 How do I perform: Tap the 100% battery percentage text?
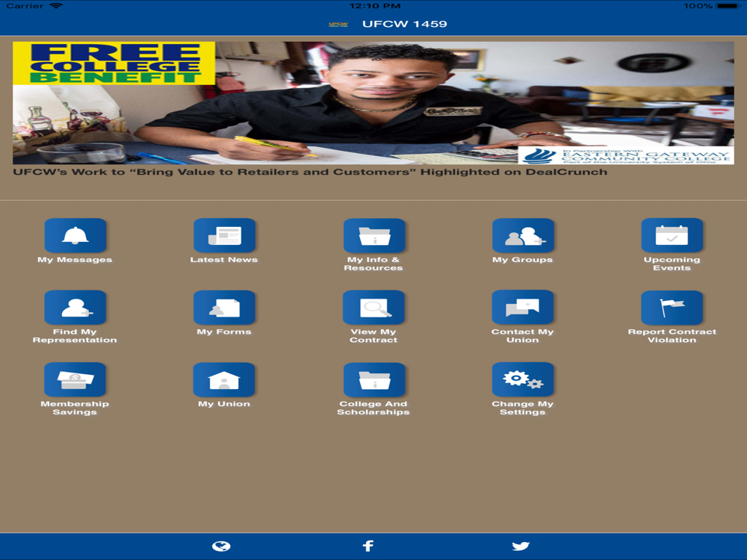click(x=698, y=6)
